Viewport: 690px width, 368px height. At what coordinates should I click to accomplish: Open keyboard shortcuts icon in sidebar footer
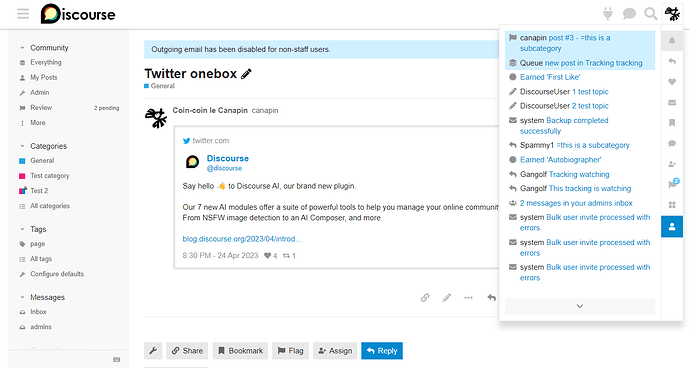coord(117,360)
